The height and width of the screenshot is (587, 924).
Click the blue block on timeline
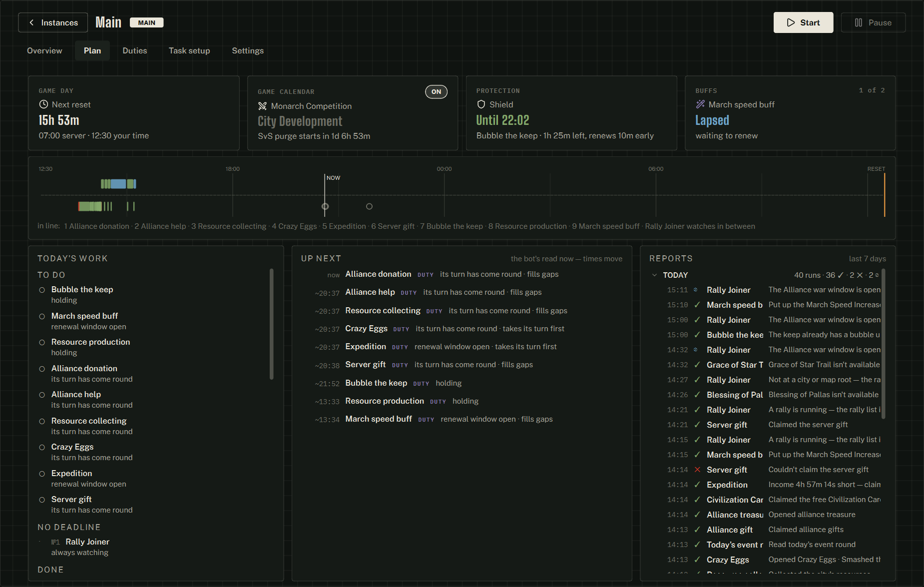(118, 184)
